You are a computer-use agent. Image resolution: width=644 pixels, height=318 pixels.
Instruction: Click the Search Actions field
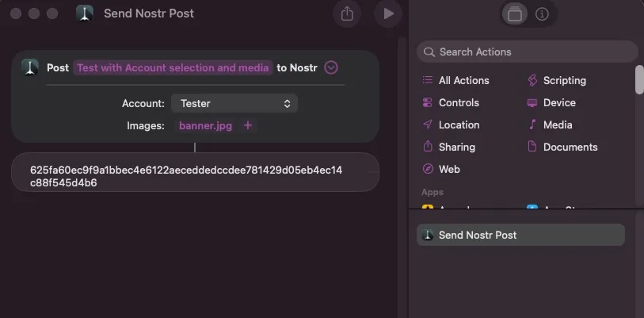tap(527, 52)
